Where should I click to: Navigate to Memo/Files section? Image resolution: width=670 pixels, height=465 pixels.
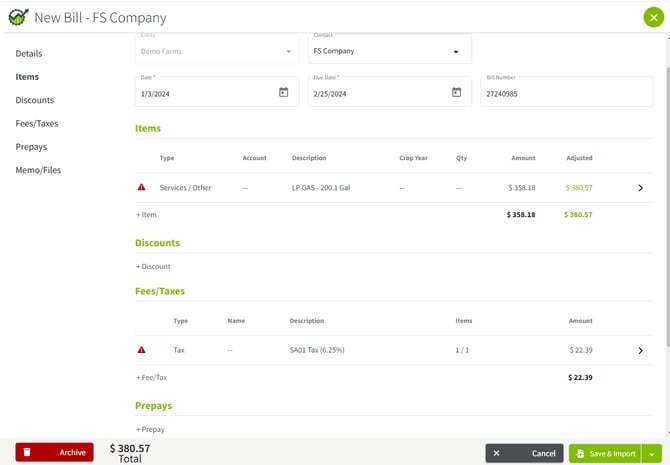coord(38,170)
